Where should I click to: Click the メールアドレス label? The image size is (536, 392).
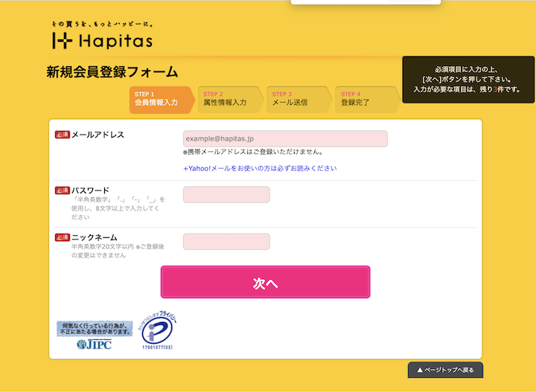point(98,135)
